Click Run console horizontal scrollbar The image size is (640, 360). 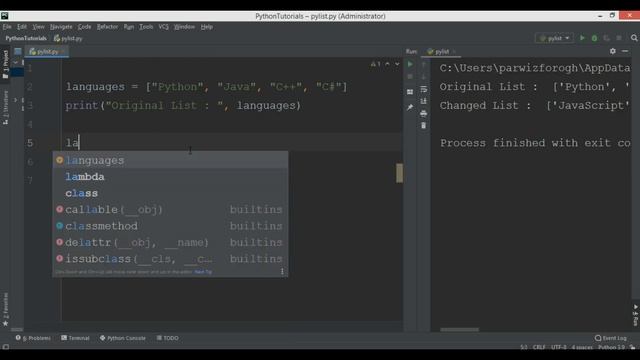click(x=460, y=330)
